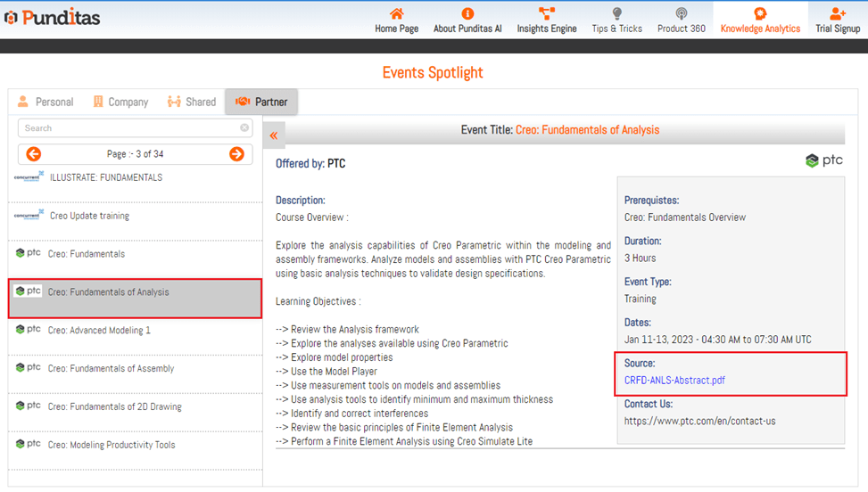Clear the search box with x icon
This screenshot has height=492, width=868.
coord(244,128)
